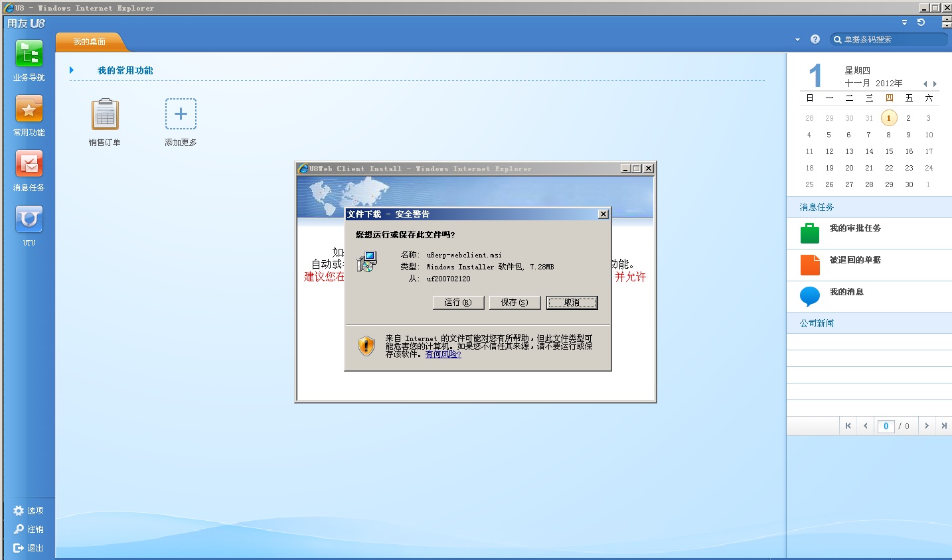Image resolution: width=952 pixels, height=560 pixels.
Task: Collapse the 我的常用功能 section triangle
Action: click(72, 70)
